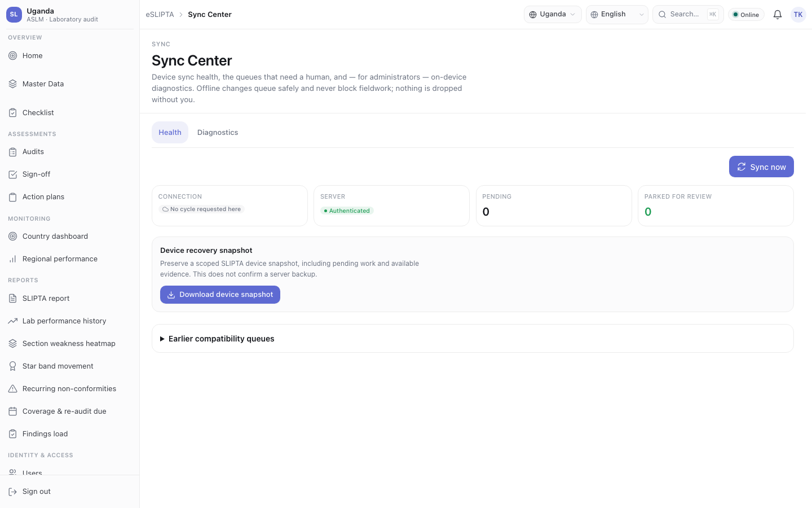Download device snapshot
Image resolution: width=812 pixels, height=508 pixels.
220,295
